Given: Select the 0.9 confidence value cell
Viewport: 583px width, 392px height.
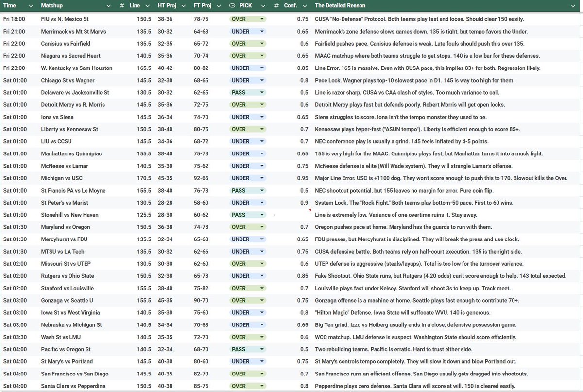Looking at the screenshot, I should point(291,203).
